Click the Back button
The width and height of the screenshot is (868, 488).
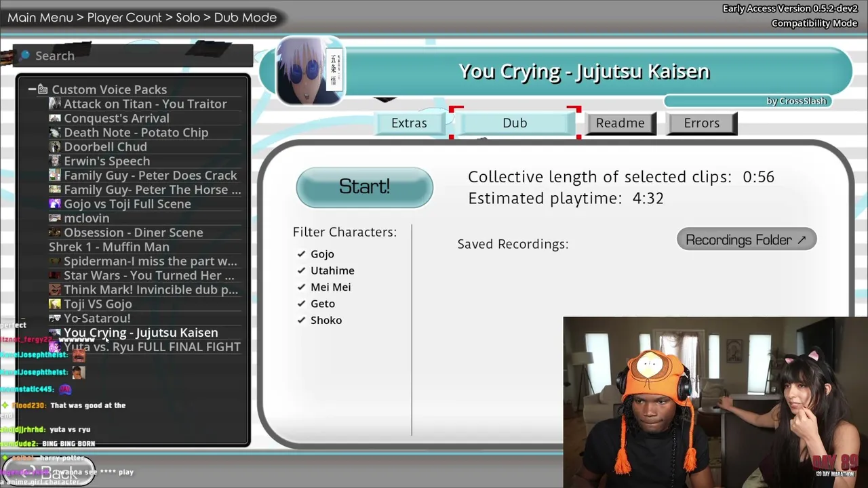coord(49,472)
